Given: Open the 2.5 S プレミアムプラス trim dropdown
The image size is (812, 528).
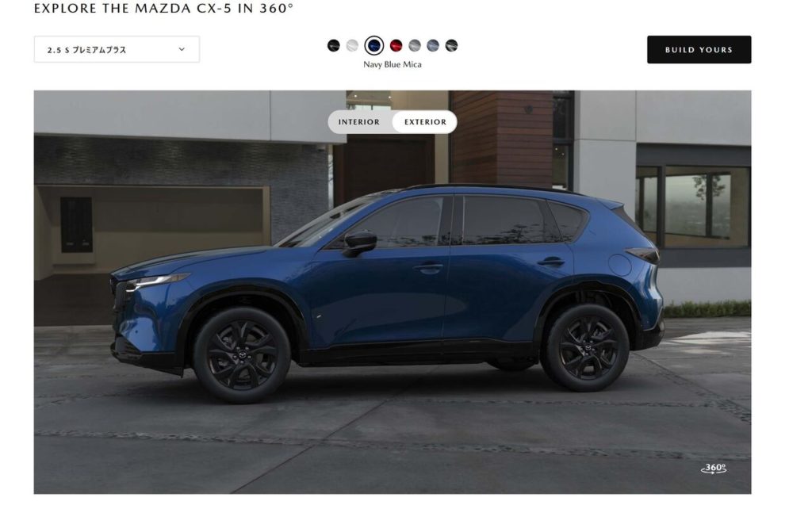Looking at the screenshot, I should click(x=117, y=50).
